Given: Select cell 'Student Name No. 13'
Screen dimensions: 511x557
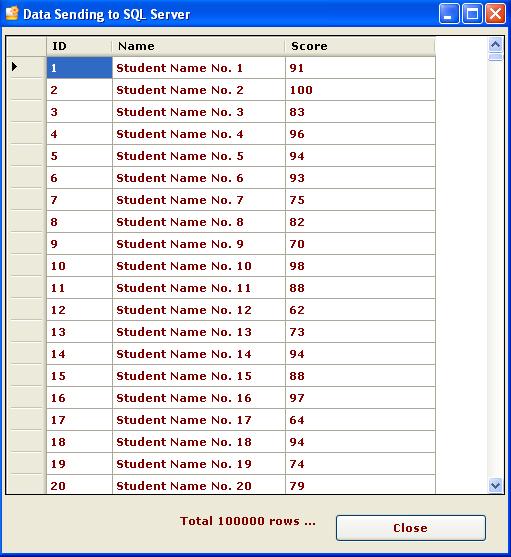Looking at the screenshot, I should point(199,332).
